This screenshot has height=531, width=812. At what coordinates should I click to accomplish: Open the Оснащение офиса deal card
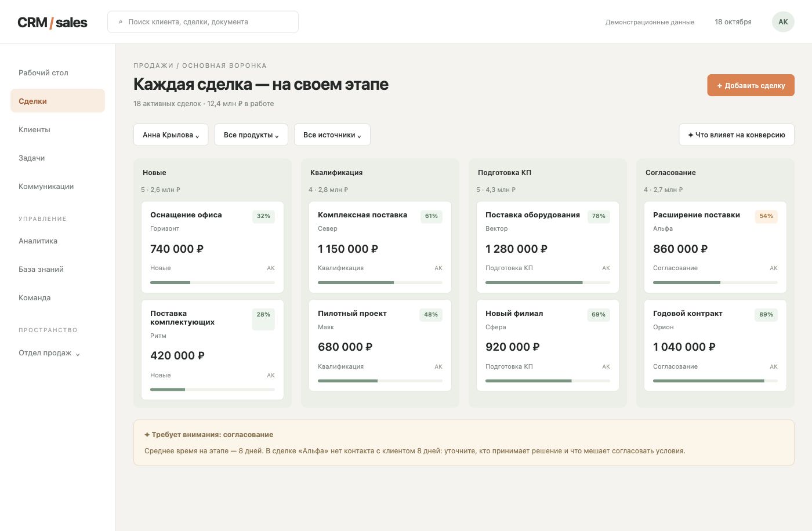[212, 247]
